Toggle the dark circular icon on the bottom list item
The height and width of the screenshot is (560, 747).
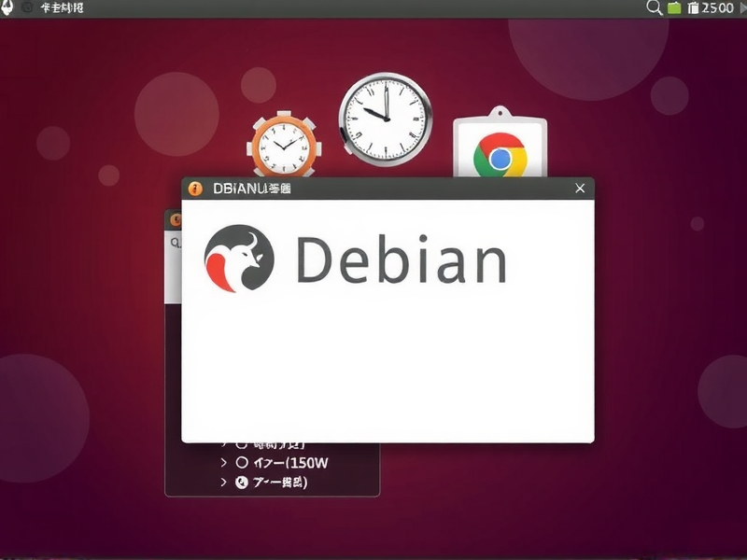click(x=242, y=483)
